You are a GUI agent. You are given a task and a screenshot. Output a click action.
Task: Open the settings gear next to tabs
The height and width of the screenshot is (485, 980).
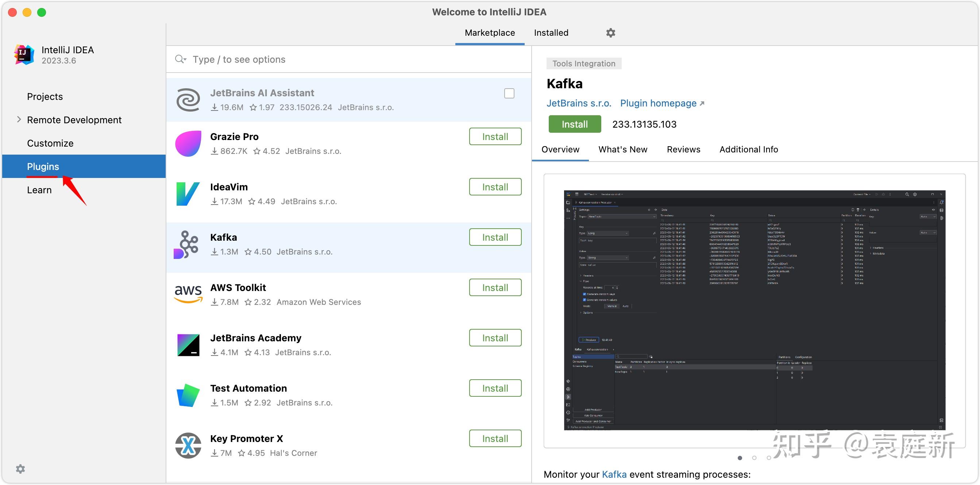pyautogui.click(x=610, y=33)
